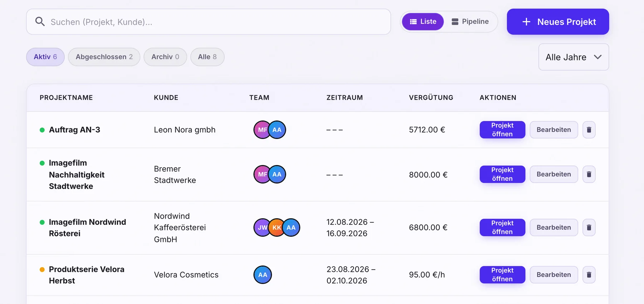Show Aktiv projects filter
This screenshot has width=644, height=304.
[x=45, y=57]
